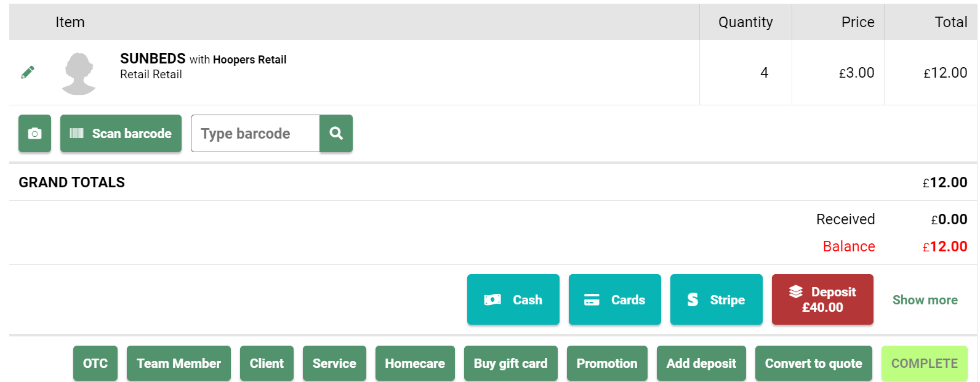Open the Team Member option
This screenshot has height=382, width=980.
pos(179,364)
